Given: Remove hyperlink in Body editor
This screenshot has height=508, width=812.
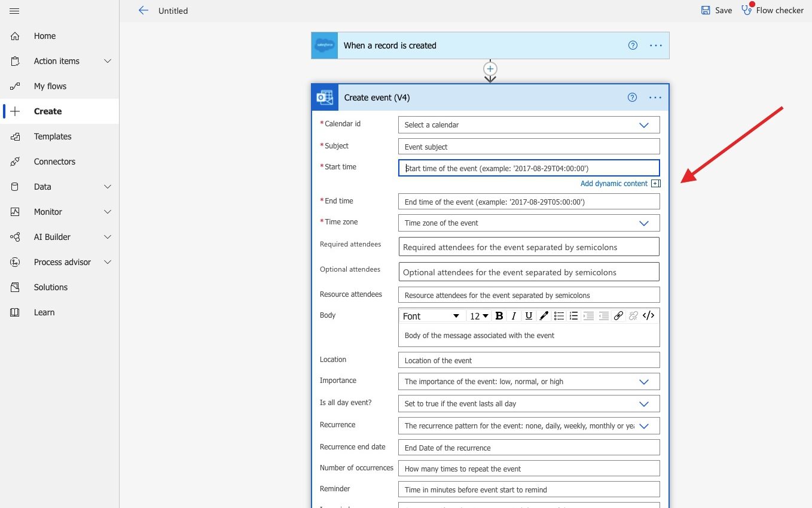Looking at the screenshot, I should (633, 316).
